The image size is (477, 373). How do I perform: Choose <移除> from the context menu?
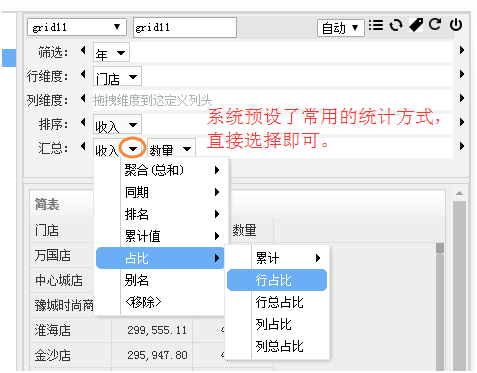point(160,302)
